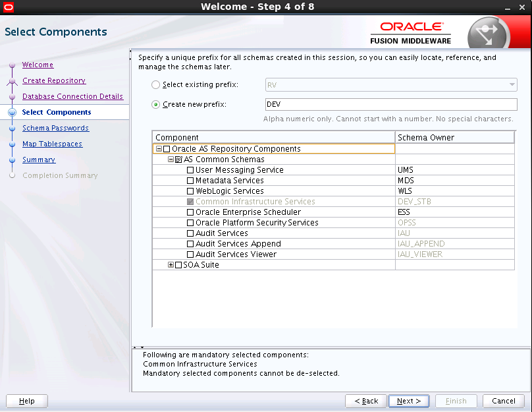The height and width of the screenshot is (412, 532).
Task: Select the SOA Suite row label
Action: tap(201, 264)
